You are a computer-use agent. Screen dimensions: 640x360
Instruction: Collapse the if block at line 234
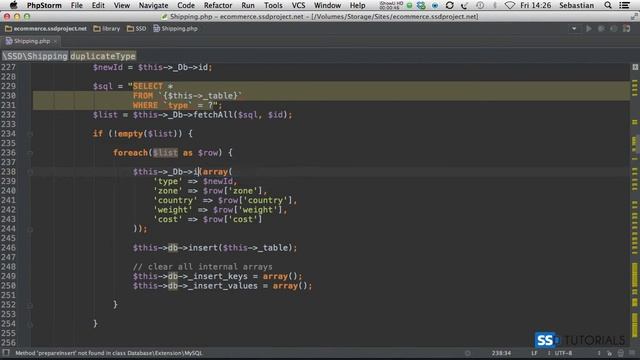click(30, 134)
